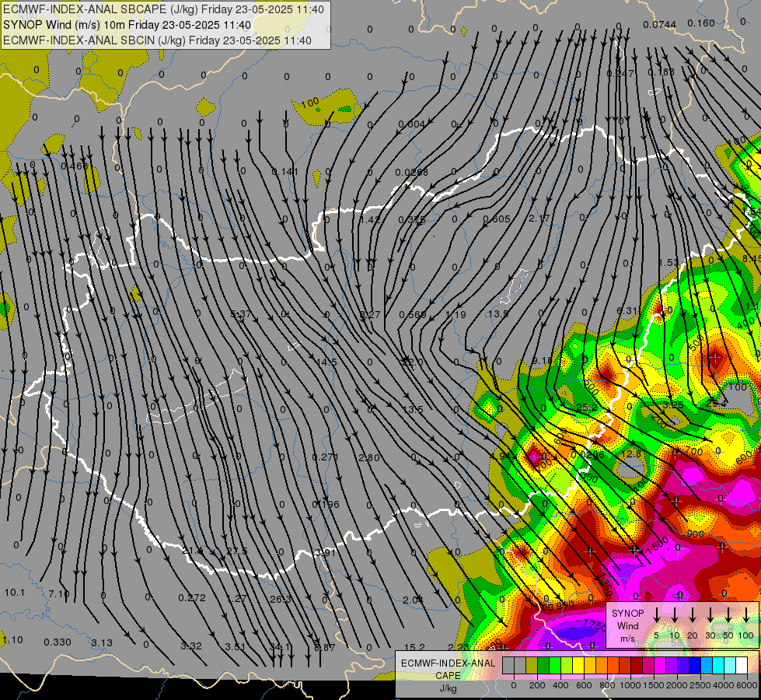Image resolution: width=761 pixels, height=700 pixels.
Task: Click the 22.0 value on the map
Action: 413,362
